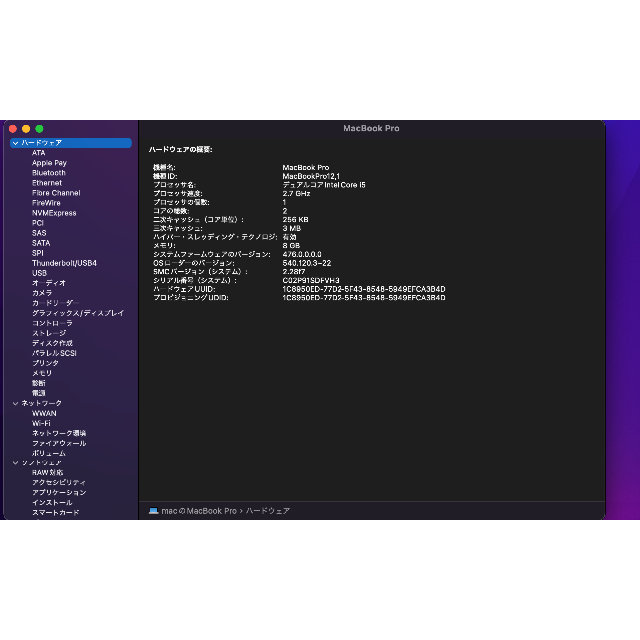Screen dimensions: 640x640
Task: Select 電源 in the sidebar
Action: click(39, 393)
